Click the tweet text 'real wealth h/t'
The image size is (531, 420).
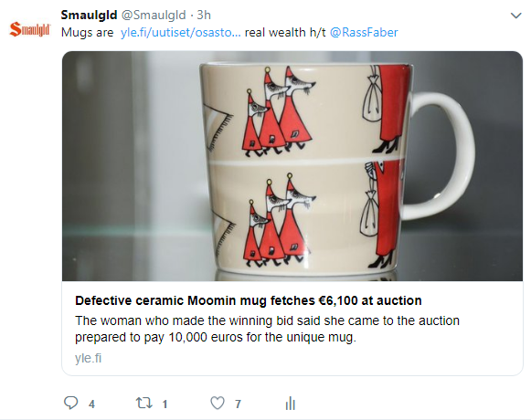tap(285, 33)
